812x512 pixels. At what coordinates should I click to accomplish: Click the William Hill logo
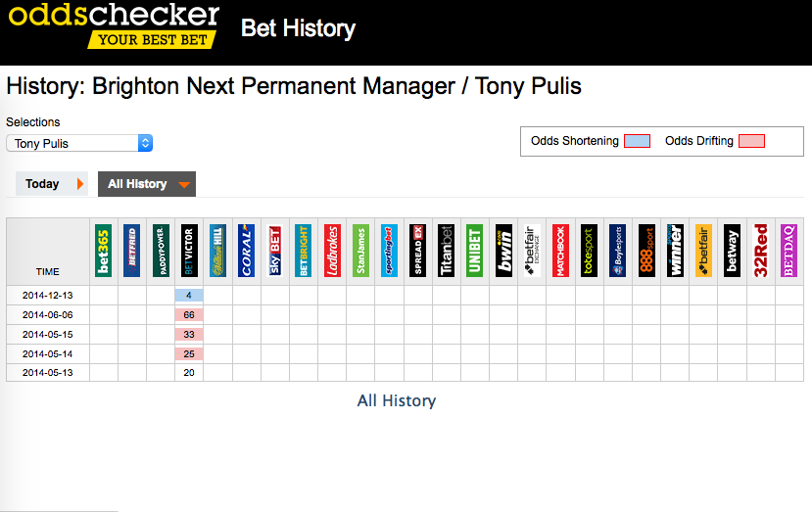(x=217, y=251)
